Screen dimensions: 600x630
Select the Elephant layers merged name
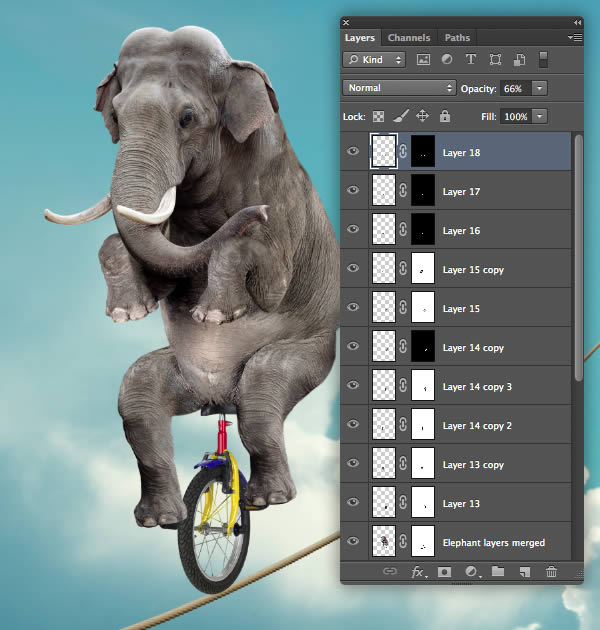(x=494, y=543)
